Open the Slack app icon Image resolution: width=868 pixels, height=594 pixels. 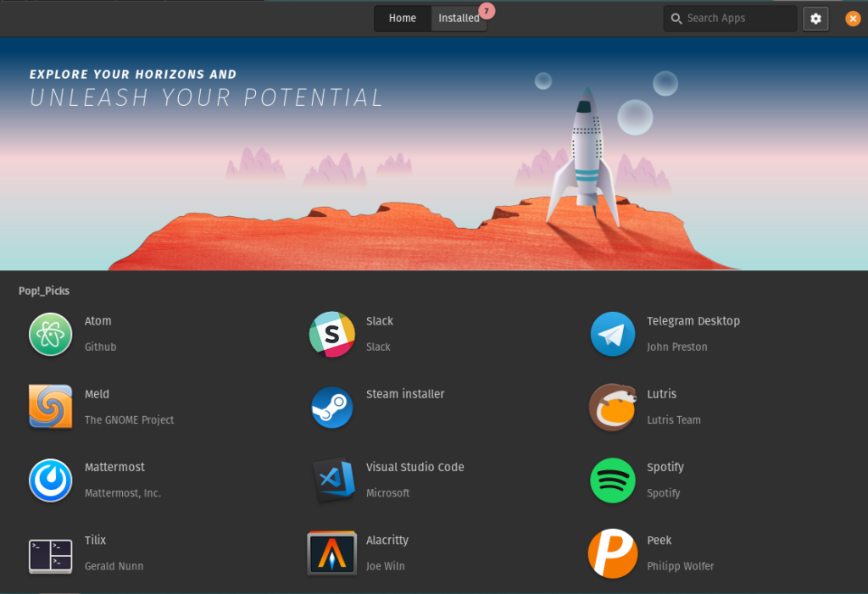pos(331,334)
